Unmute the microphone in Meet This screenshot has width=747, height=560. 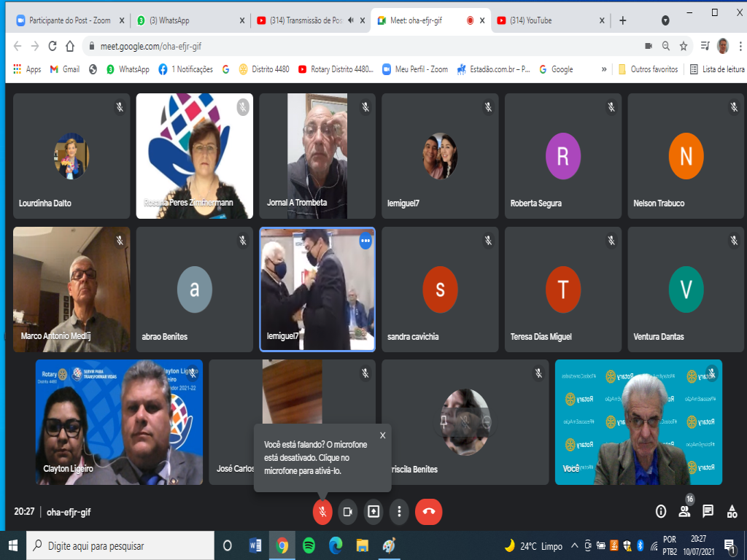[322, 511]
